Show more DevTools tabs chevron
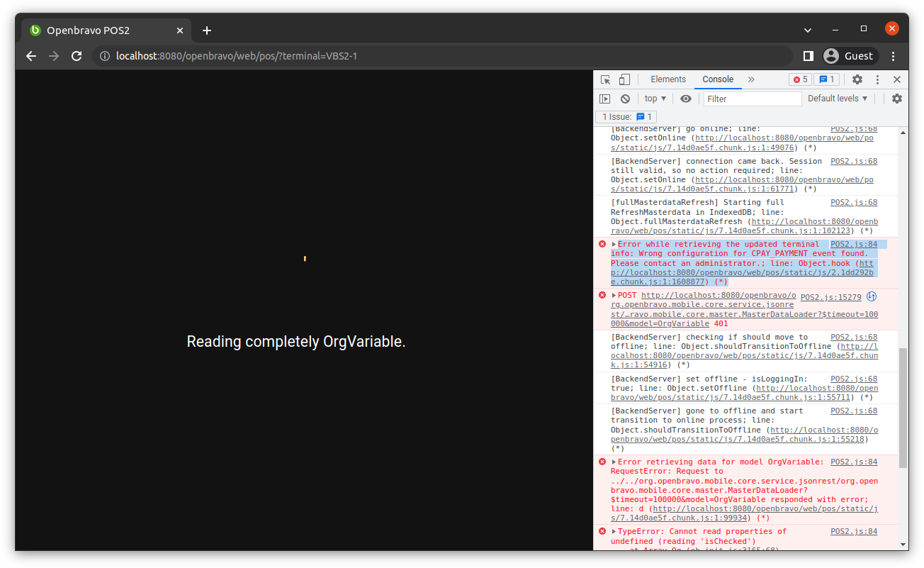The image size is (924, 568). click(751, 79)
